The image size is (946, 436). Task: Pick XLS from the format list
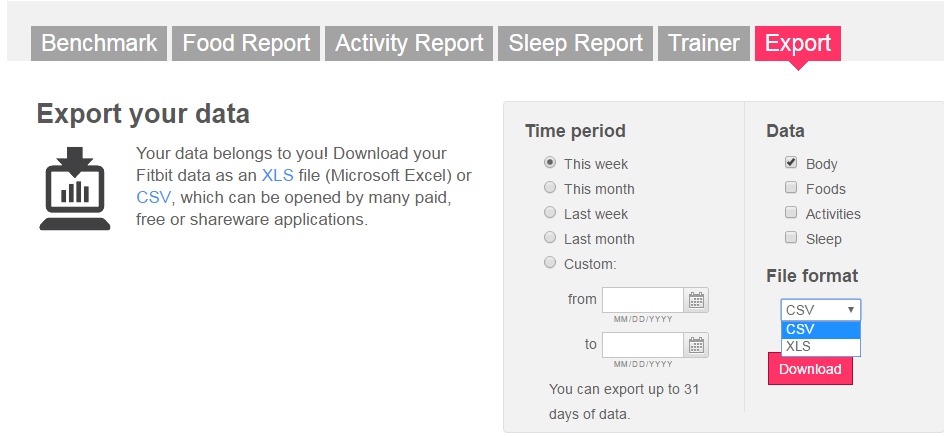[821, 347]
